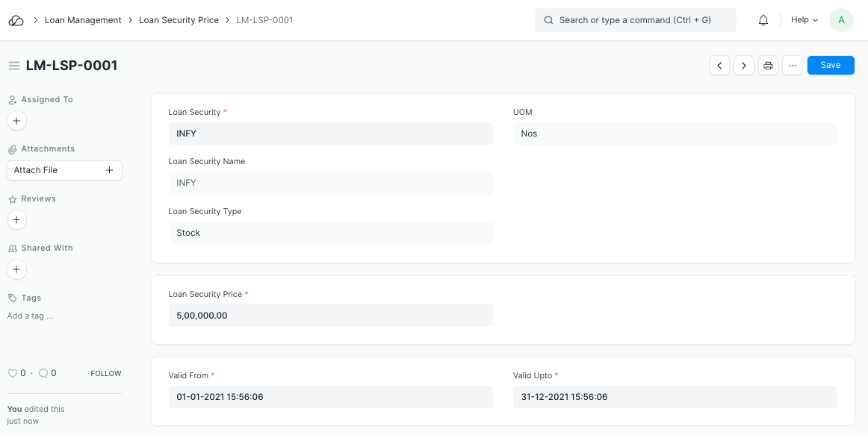The image size is (868, 435).
Task: Click the print icon
Action: [x=768, y=66]
